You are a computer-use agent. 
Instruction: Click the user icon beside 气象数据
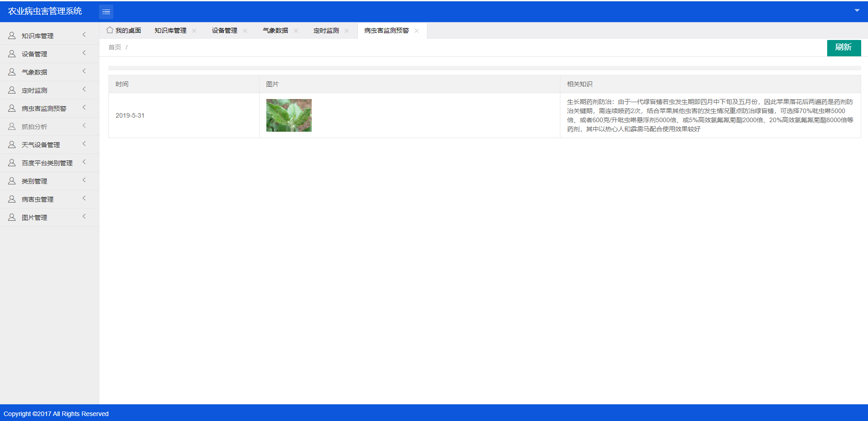click(x=12, y=72)
